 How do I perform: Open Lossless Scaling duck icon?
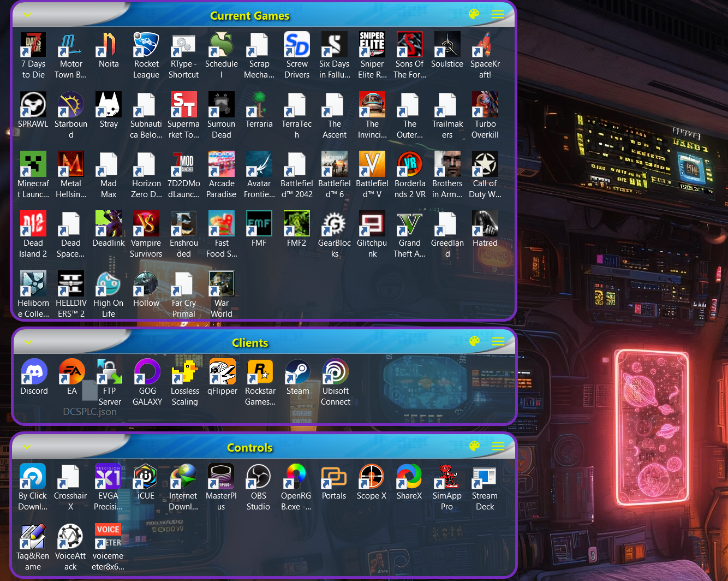[x=185, y=372]
